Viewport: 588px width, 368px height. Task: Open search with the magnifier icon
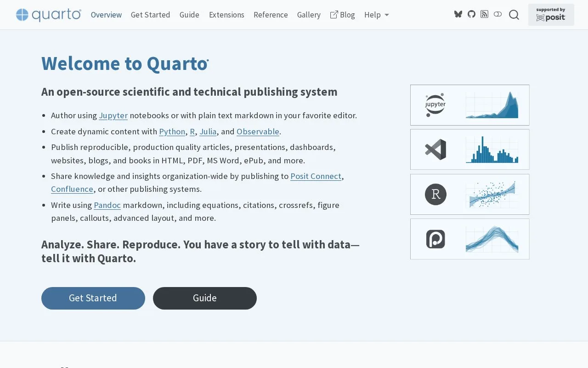pyautogui.click(x=514, y=15)
